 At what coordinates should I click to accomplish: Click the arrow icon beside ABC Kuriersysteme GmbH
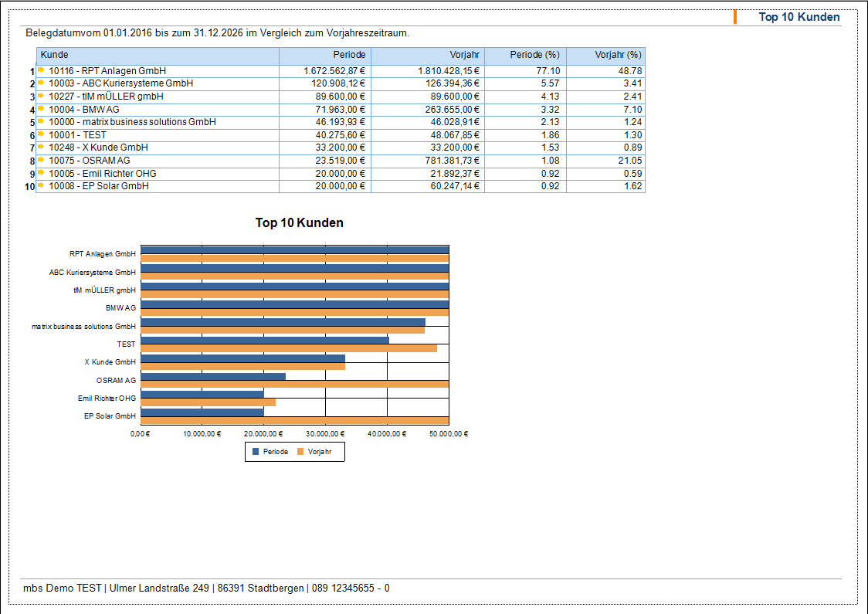point(41,83)
